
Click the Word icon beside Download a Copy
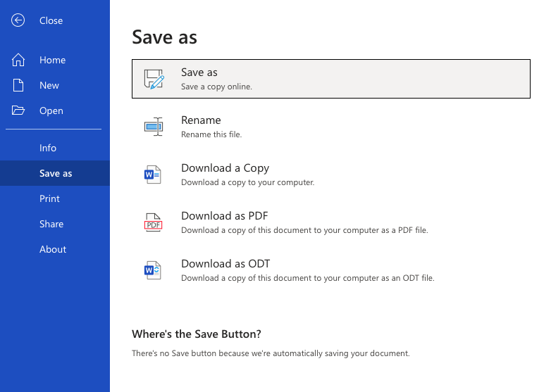pos(153,175)
